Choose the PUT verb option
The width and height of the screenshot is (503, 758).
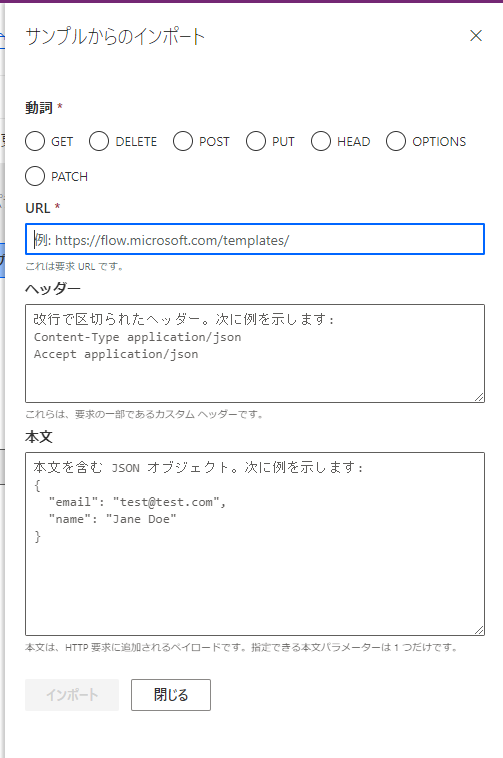coord(256,142)
